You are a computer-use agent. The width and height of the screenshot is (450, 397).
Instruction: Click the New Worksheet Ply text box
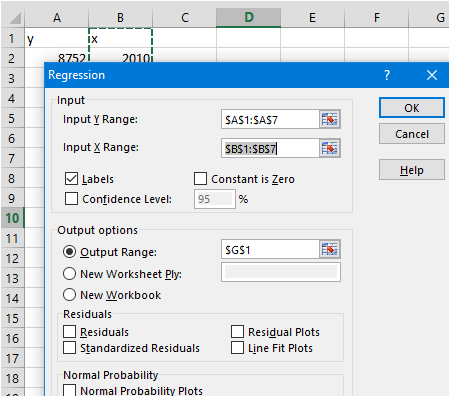(281, 272)
